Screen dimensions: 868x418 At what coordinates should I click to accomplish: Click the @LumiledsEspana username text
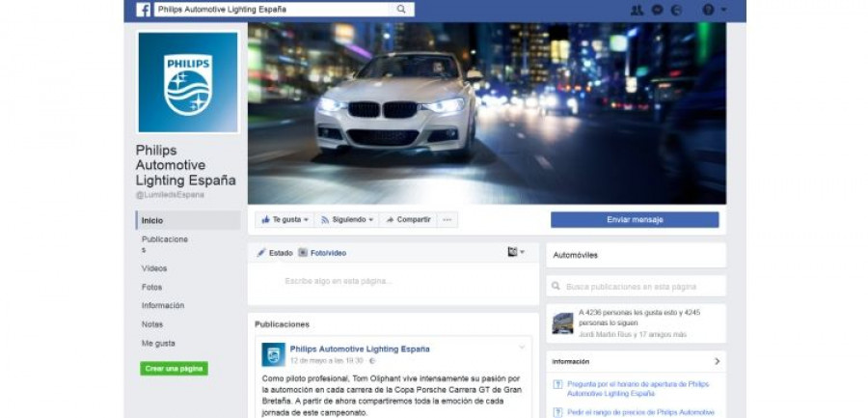coord(170,195)
